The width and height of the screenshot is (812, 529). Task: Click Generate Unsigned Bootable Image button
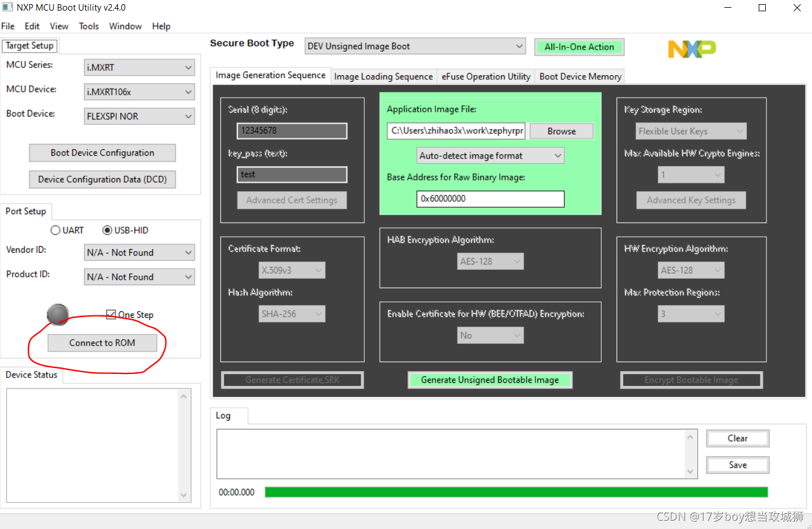pyautogui.click(x=490, y=380)
